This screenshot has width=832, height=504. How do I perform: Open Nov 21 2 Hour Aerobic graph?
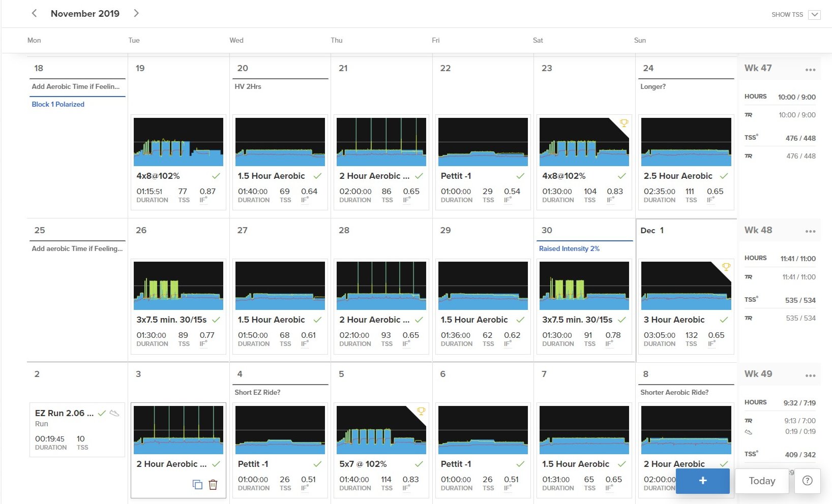coord(381,142)
